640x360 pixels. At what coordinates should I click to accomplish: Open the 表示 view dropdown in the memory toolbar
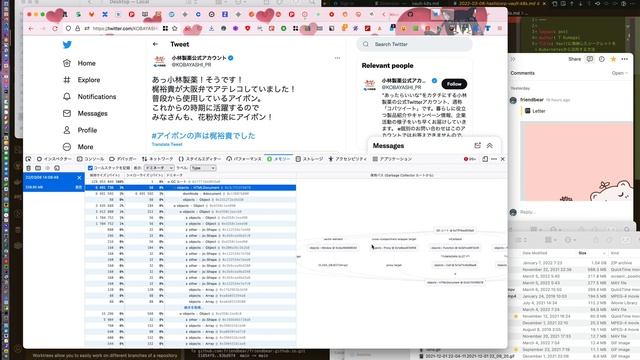(x=159, y=168)
